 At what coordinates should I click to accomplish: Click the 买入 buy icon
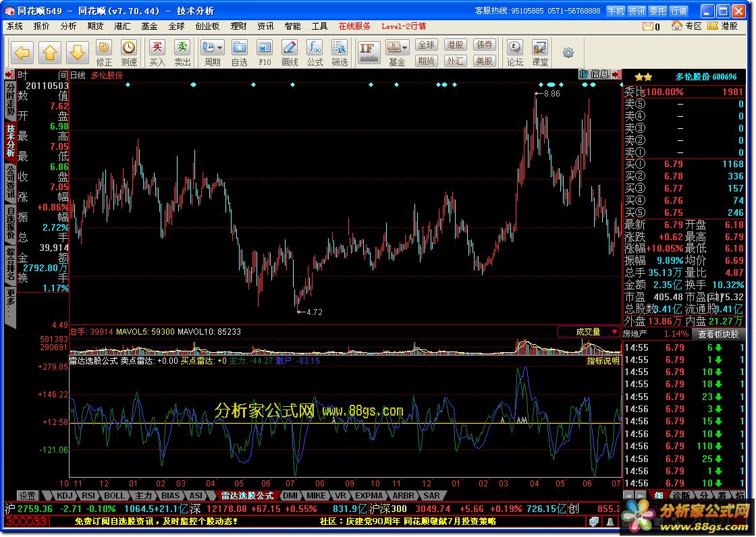pos(157,53)
